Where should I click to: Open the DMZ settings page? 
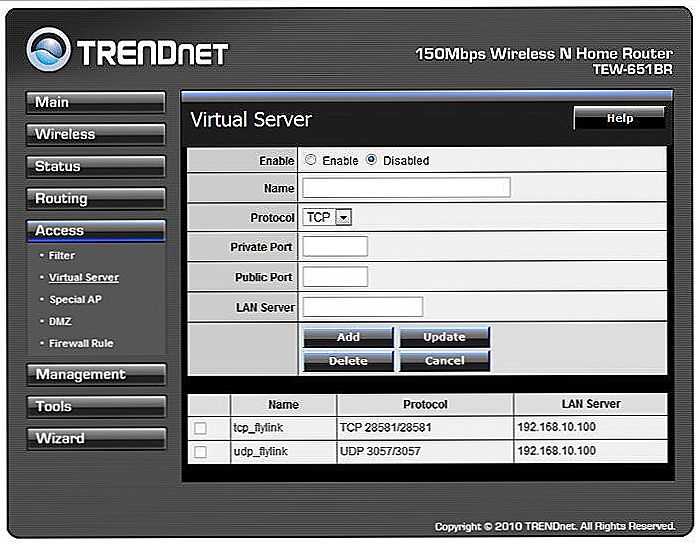tap(63, 321)
